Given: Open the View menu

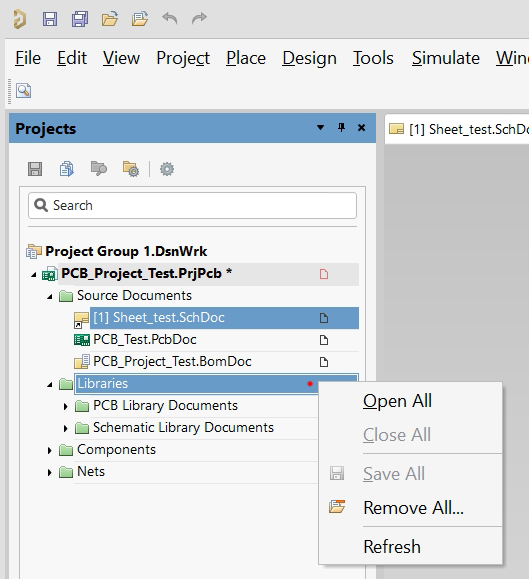Looking at the screenshot, I should click(121, 58).
